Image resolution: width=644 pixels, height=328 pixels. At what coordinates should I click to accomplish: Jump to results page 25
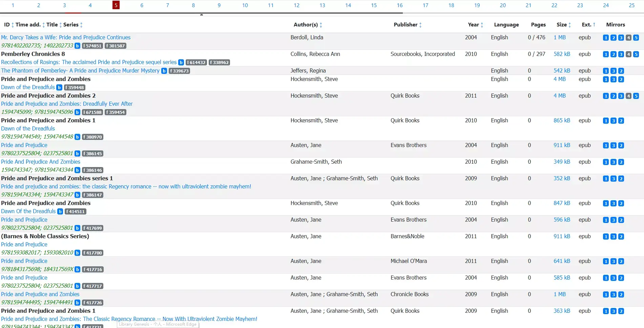coord(631,5)
